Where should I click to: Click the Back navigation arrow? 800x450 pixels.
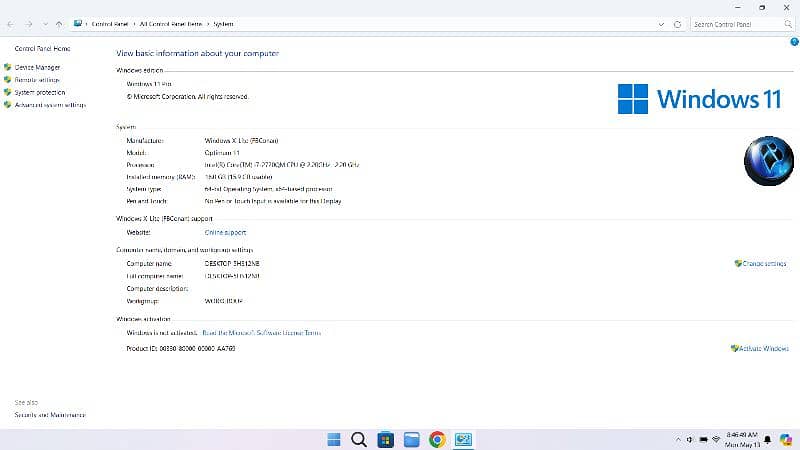(x=11, y=23)
